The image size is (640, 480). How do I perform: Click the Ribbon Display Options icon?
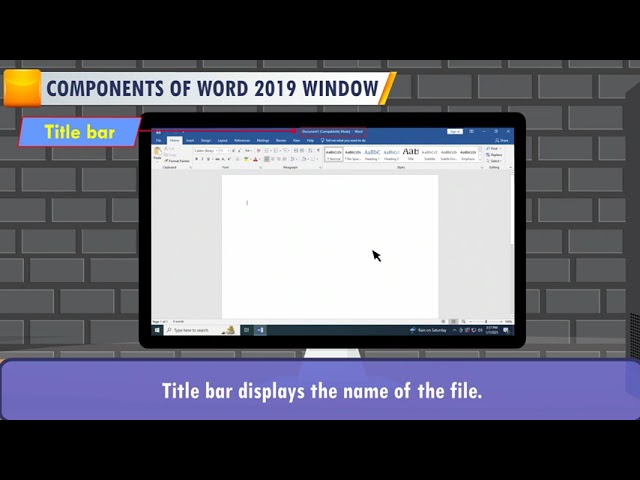point(471,131)
